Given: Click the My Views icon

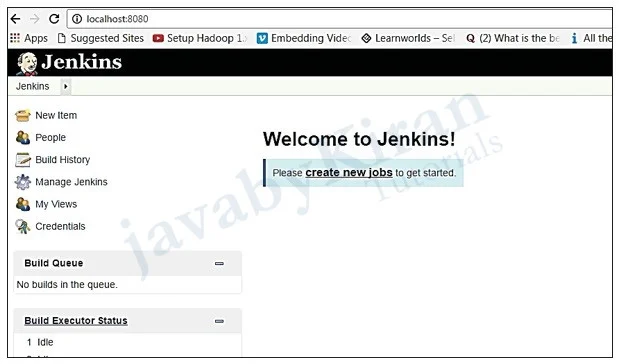Looking at the screenshot, I should tap(23, 204).
